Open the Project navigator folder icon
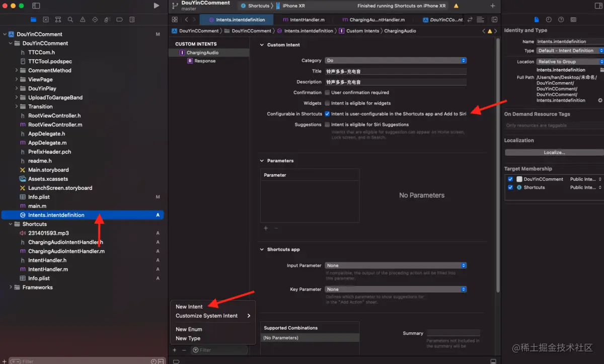The width and height of the screenshot is (604, 364). (x=34, y=20)
